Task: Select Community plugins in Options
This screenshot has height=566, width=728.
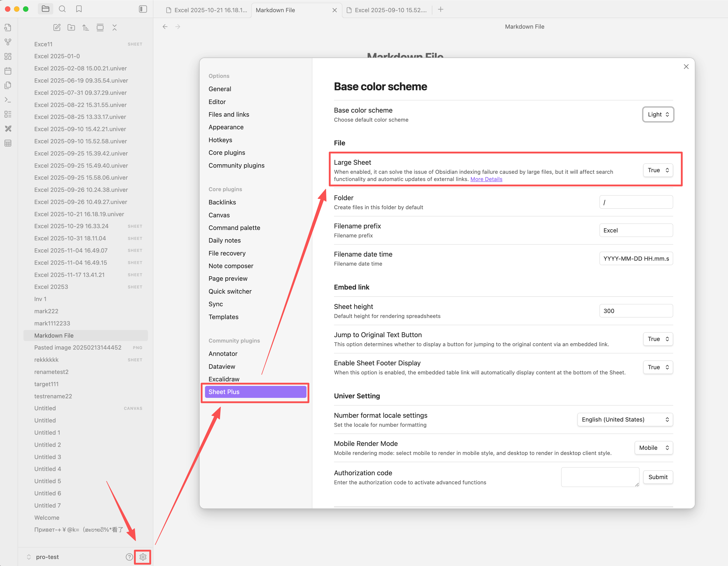Action: click(236, 165)
